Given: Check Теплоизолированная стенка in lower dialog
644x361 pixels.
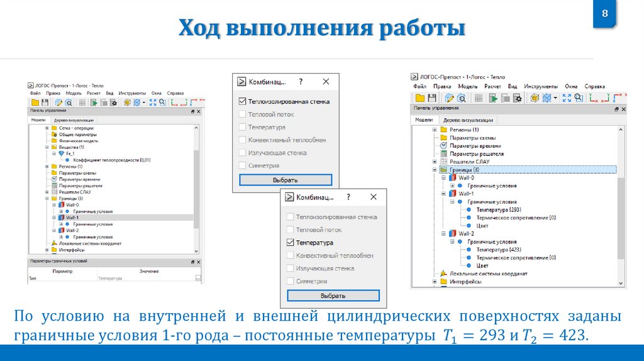Looking at the screenshot, I should tap(290, 216).
